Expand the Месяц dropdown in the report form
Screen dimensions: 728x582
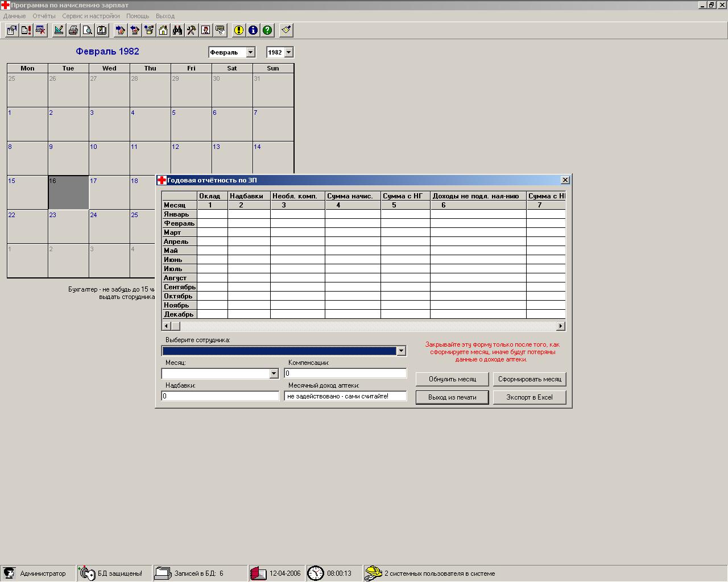click(x=274, y=373)
